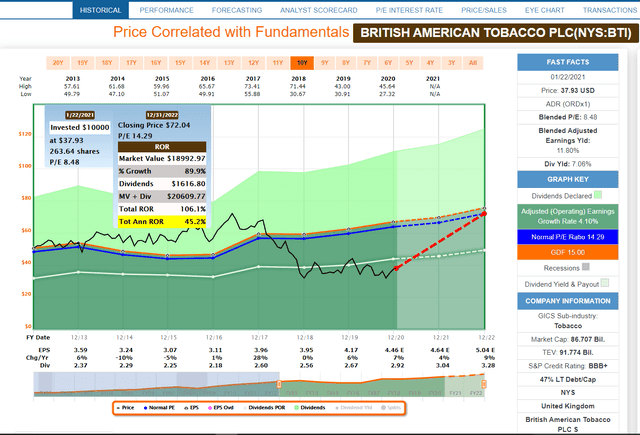Select the 8Y time range
The image size is (640, 435).
346,63
